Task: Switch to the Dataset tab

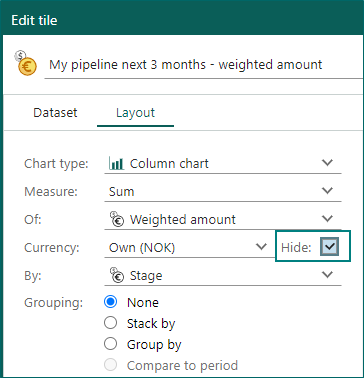Action: (55, 113)
